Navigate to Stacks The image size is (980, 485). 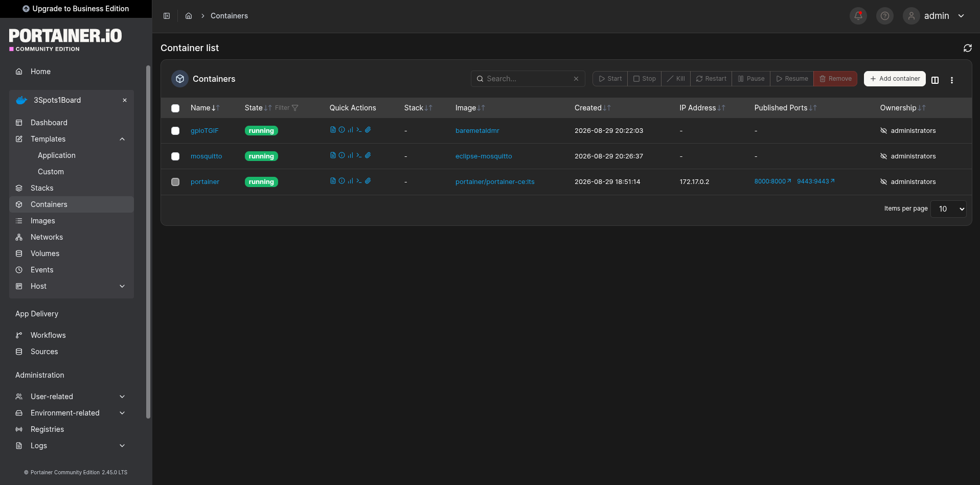72,188
